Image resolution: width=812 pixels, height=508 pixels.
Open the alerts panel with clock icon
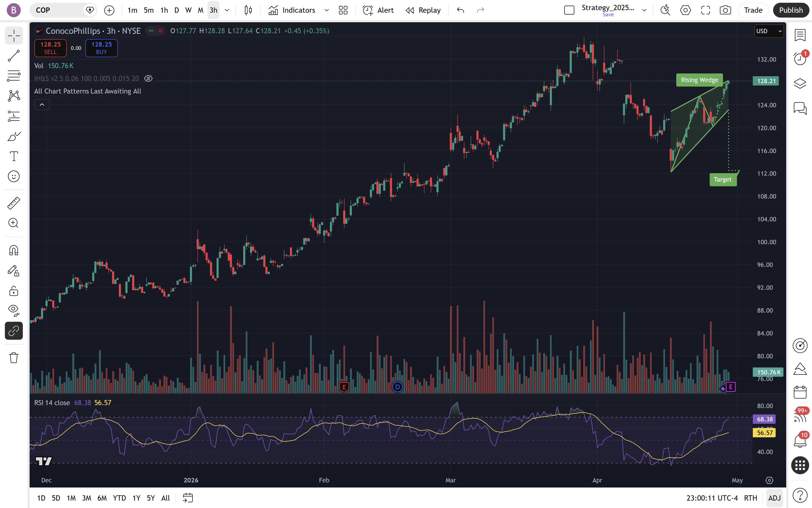click(800, 58)
